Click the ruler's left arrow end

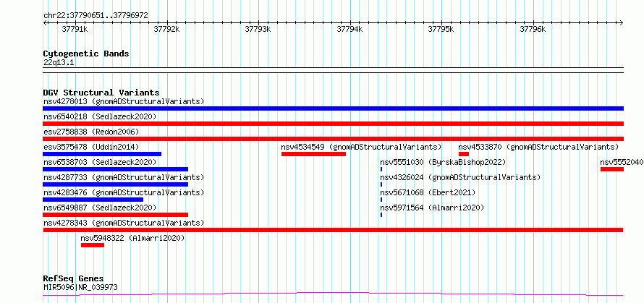coord(45,23)
